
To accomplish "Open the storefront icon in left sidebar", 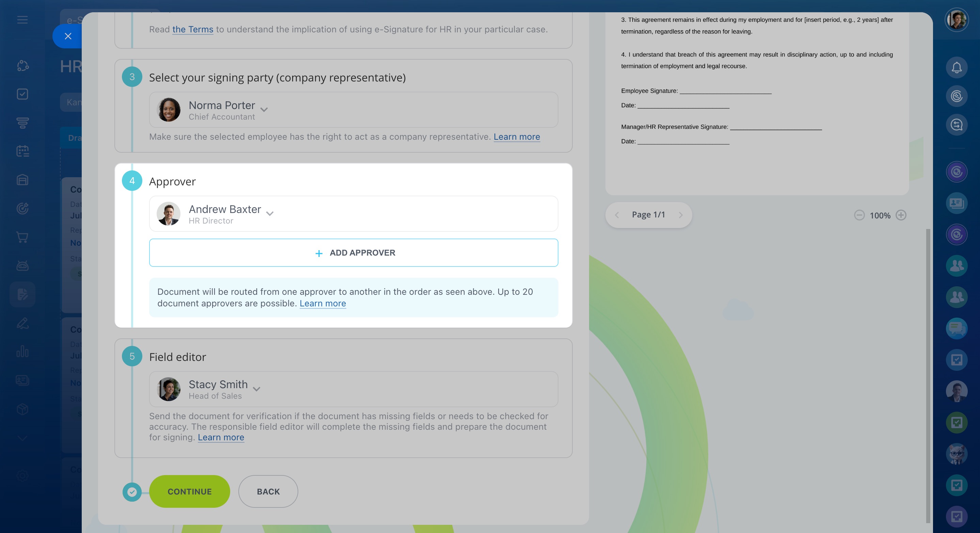I will (x=22, y=180).
